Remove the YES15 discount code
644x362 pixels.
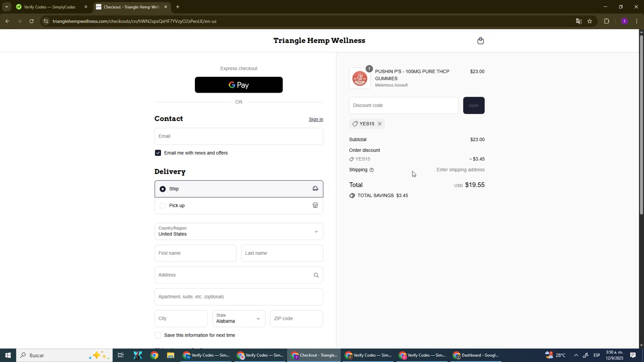[380, 124]
